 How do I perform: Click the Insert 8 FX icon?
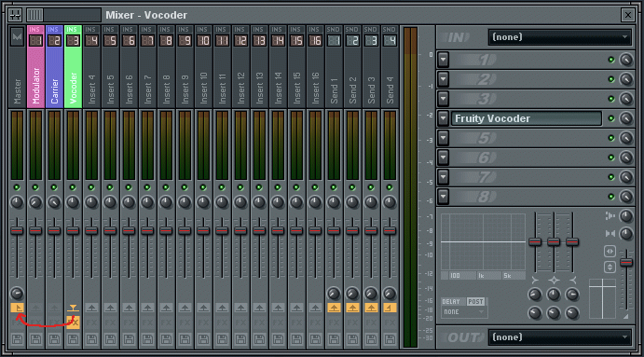166,323
